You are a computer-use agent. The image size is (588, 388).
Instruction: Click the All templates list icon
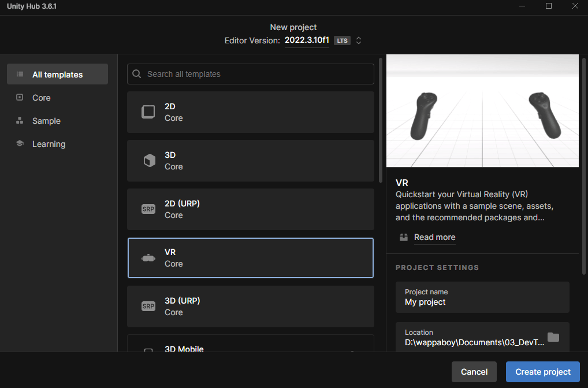point(20,74)
